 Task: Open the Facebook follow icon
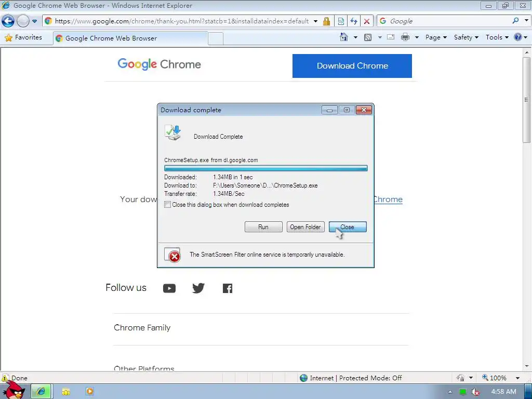[228, 288]
